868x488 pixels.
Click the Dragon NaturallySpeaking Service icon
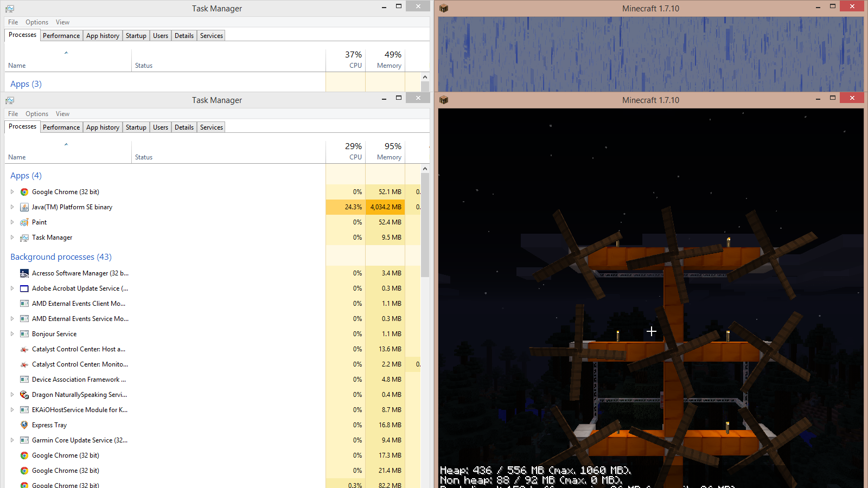click(24, 395)
